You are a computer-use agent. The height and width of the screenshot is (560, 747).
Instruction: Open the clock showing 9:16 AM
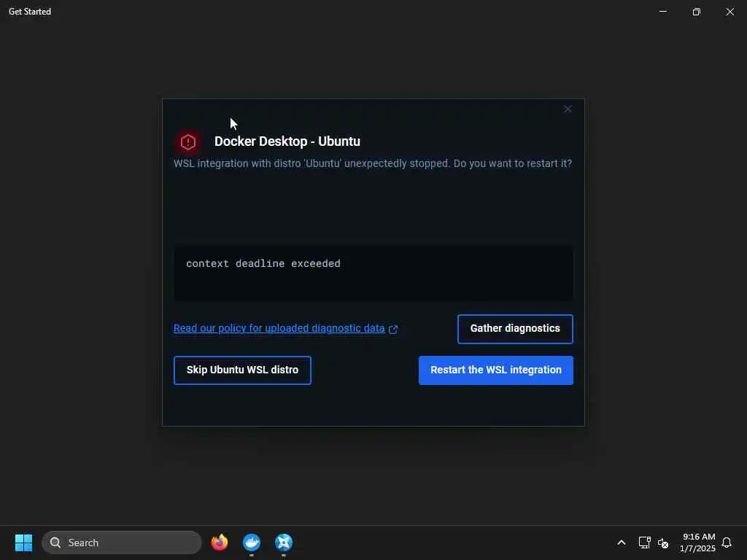click(697, 542)
